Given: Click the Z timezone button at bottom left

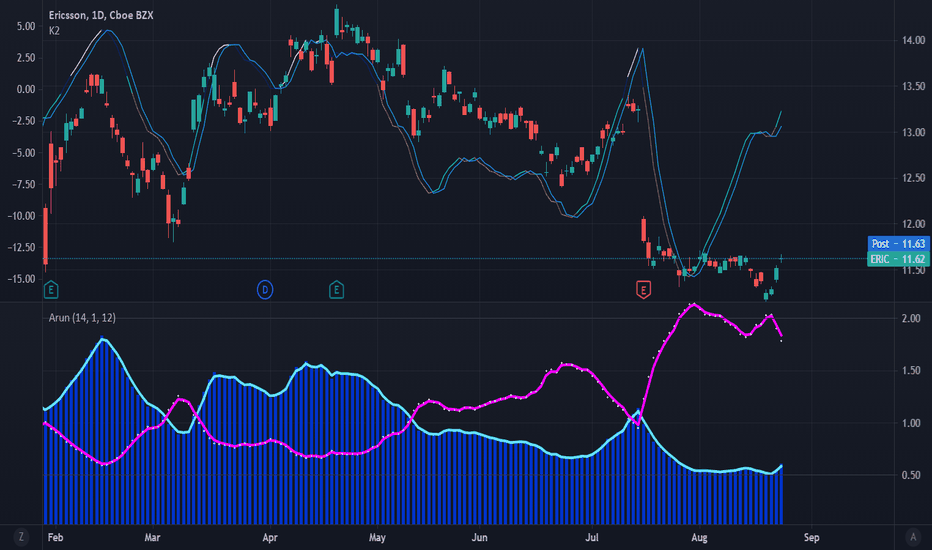Looking at the screenshot, I should [21, 537].
